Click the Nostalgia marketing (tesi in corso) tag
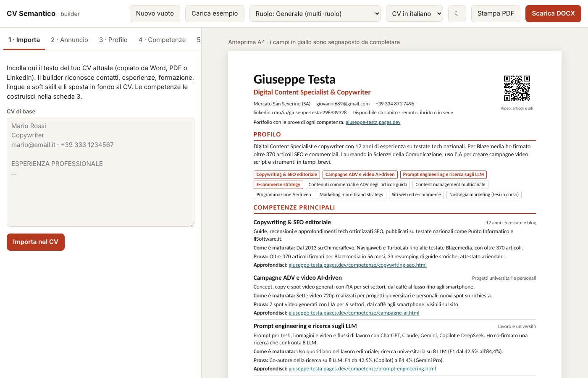This screenshot has height=378, width=588. click(484, 195)
